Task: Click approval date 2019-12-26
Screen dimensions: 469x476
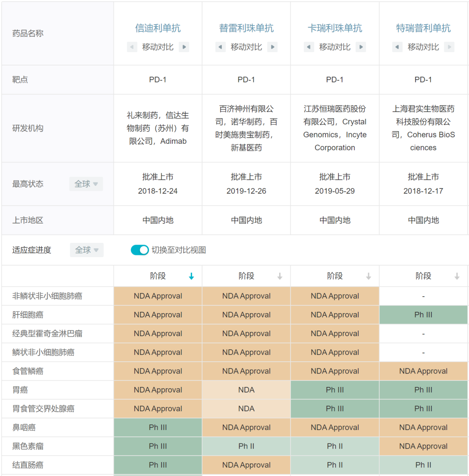Action: coord(246,191)
